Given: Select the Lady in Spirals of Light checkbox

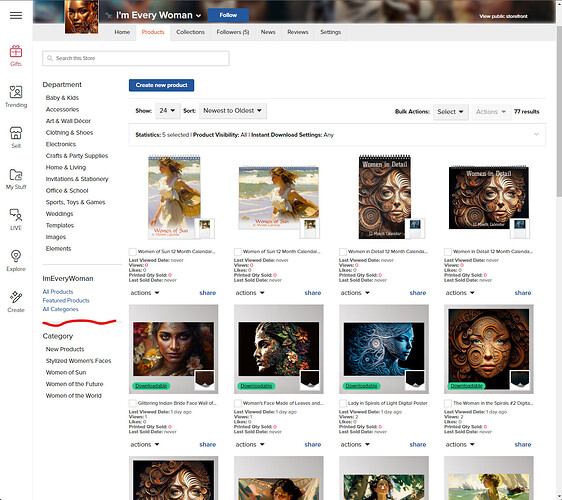Looking at the screenshot, I should (x=343, y=403).
